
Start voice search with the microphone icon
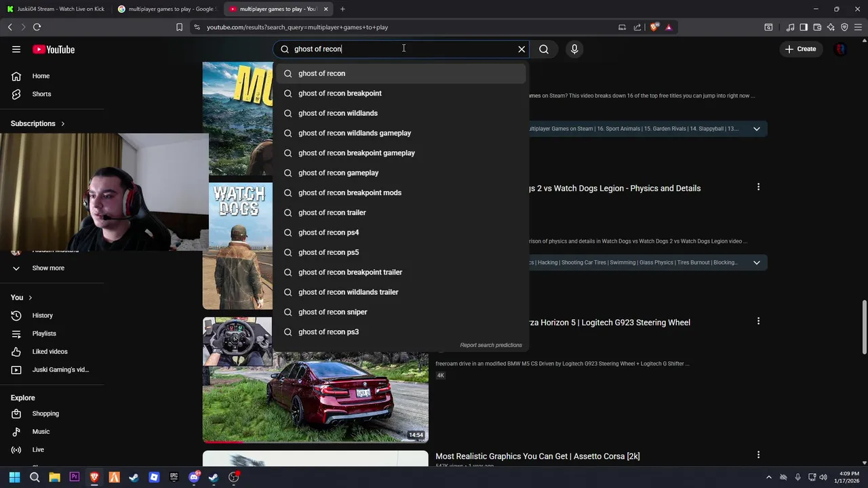click(574, 49)
